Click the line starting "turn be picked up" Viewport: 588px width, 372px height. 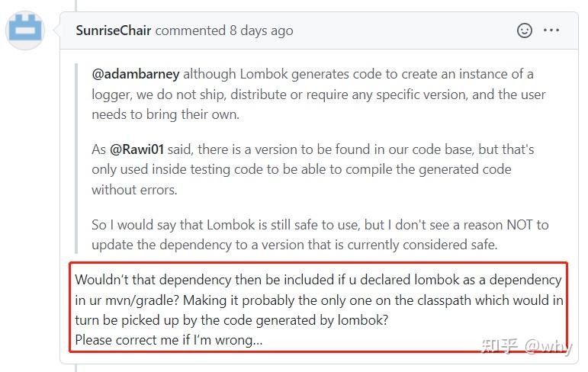tap(231, 320)
